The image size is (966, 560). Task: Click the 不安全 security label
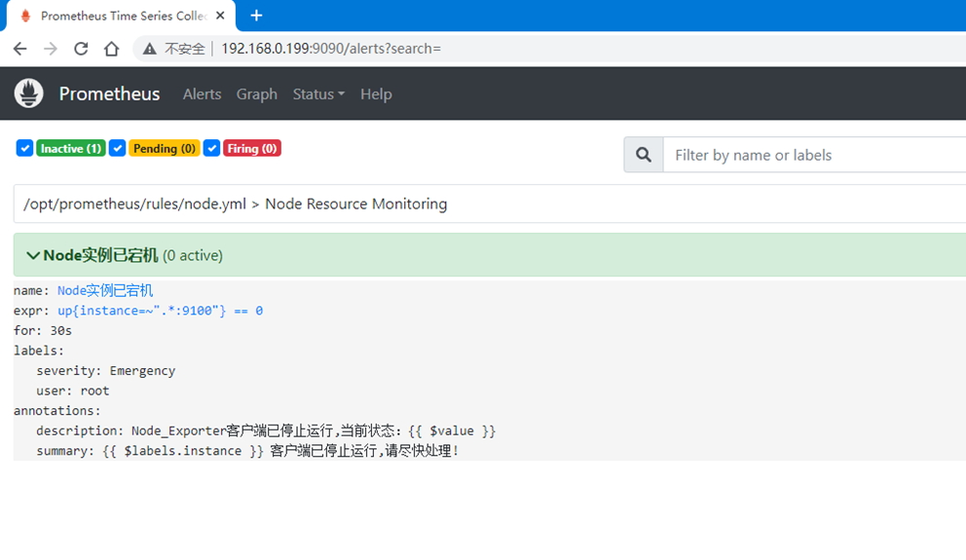(x=185, y=49)
